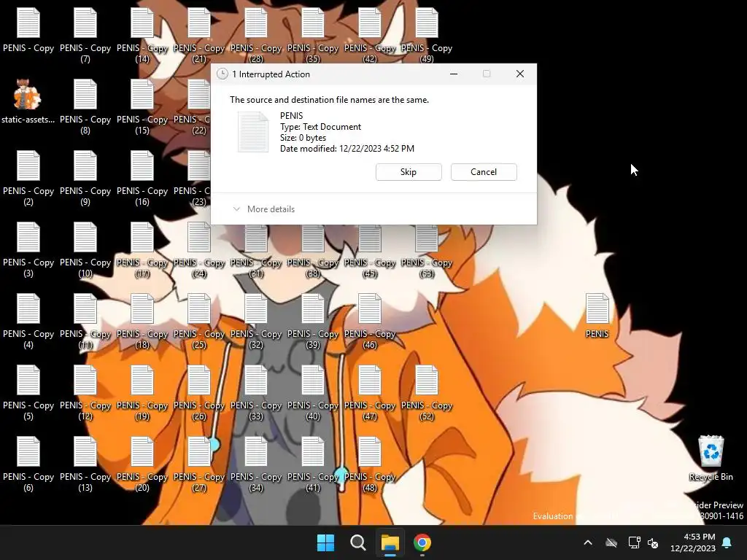Select the 'Copy (3)' text file icon

coord(28,237)
